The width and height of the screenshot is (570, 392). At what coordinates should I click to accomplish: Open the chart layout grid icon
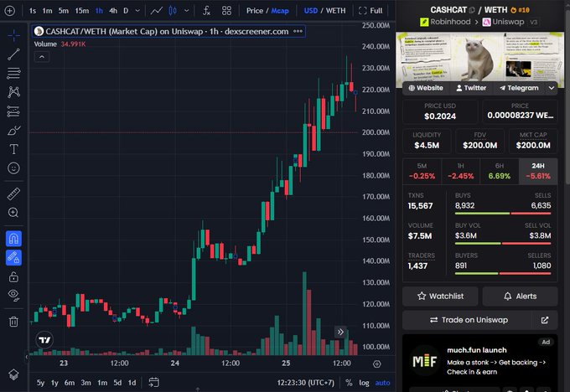tap(226, 11)
